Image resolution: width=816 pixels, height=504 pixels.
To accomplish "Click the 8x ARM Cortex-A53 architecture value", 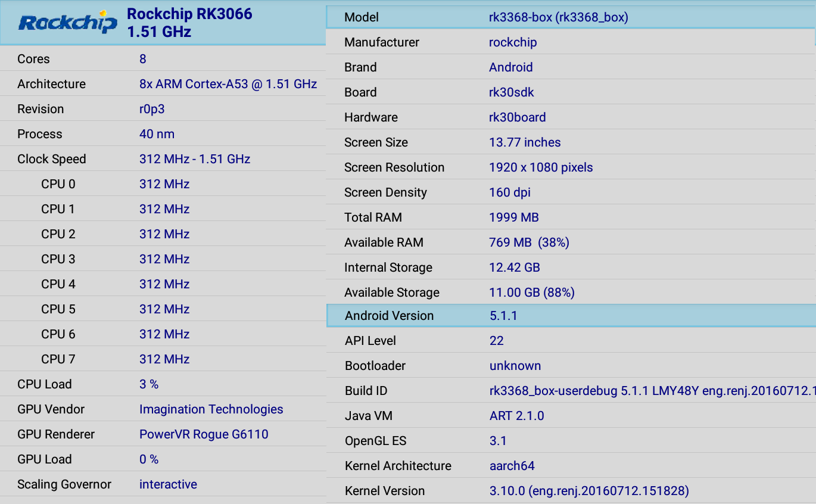I will (x=228, y=84).
